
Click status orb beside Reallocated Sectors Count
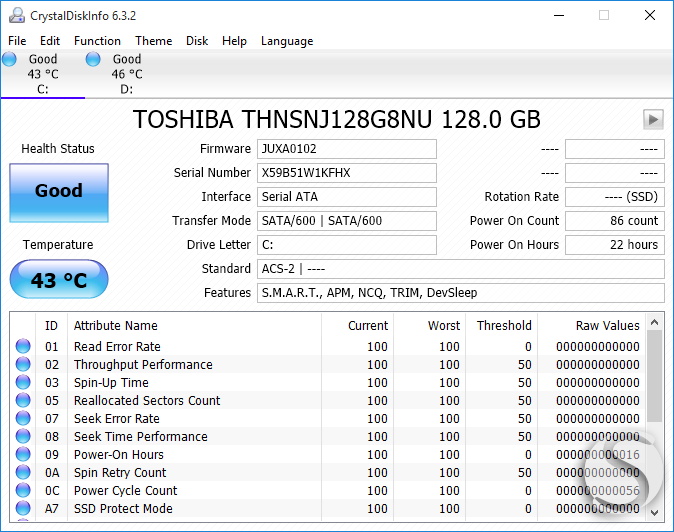(x=23, y=400)
